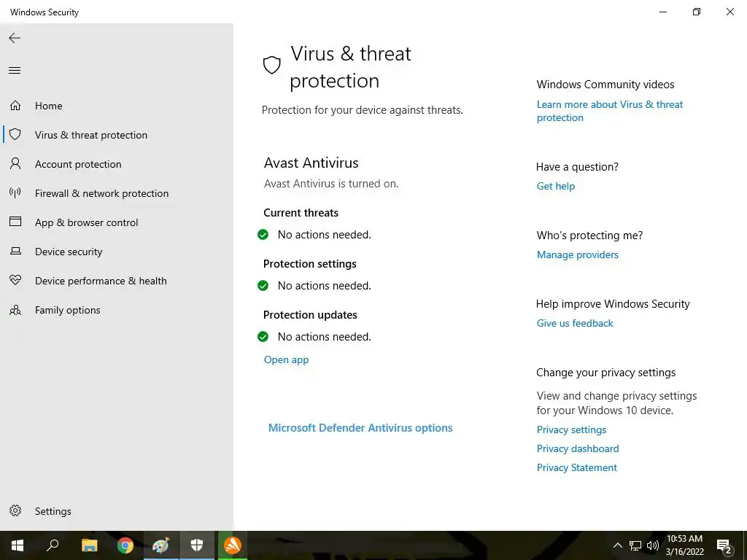
Task: Click the Device security laptop icon
Action: coord(15,251)
